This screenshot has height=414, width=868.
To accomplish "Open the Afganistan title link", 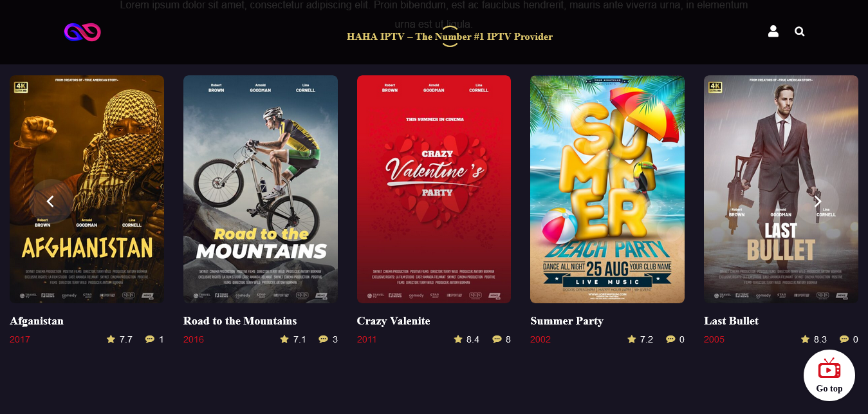I will [37, 321].
